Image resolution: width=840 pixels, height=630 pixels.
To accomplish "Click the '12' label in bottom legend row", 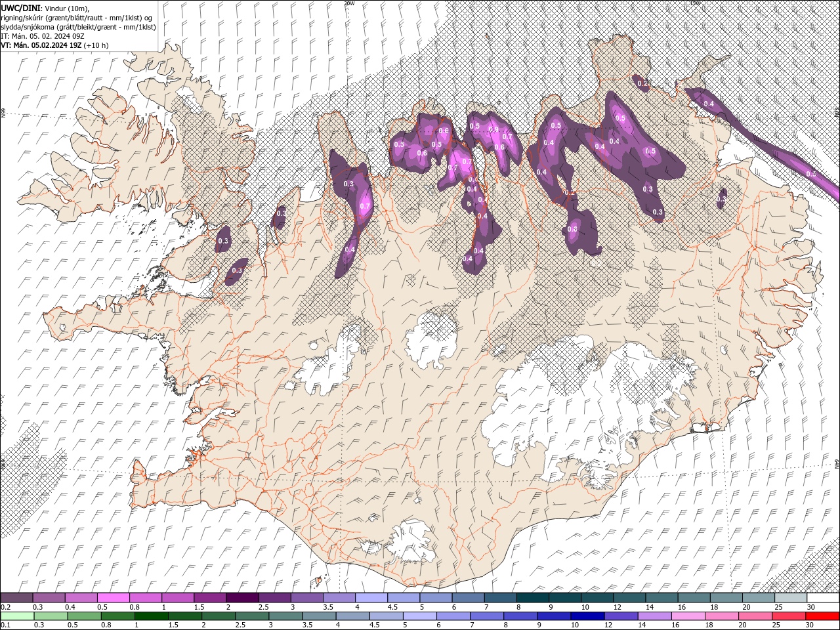I will (x=609, y=625).
